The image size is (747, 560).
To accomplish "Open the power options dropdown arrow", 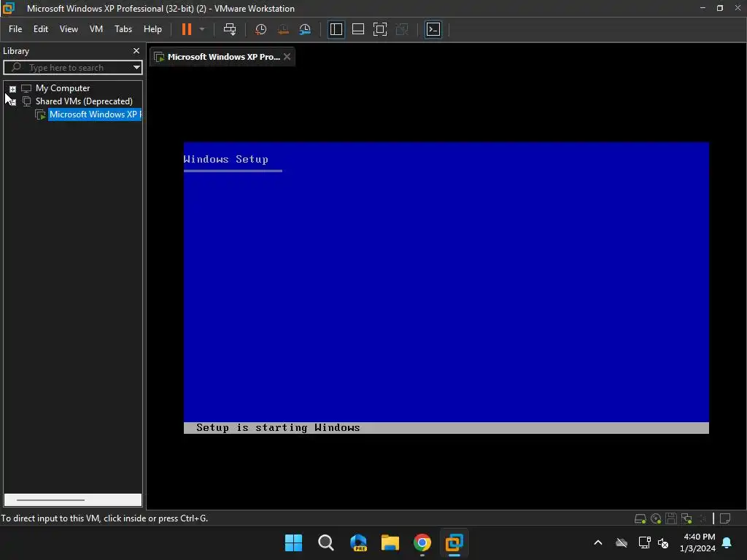I will click(x=202, y=29).
